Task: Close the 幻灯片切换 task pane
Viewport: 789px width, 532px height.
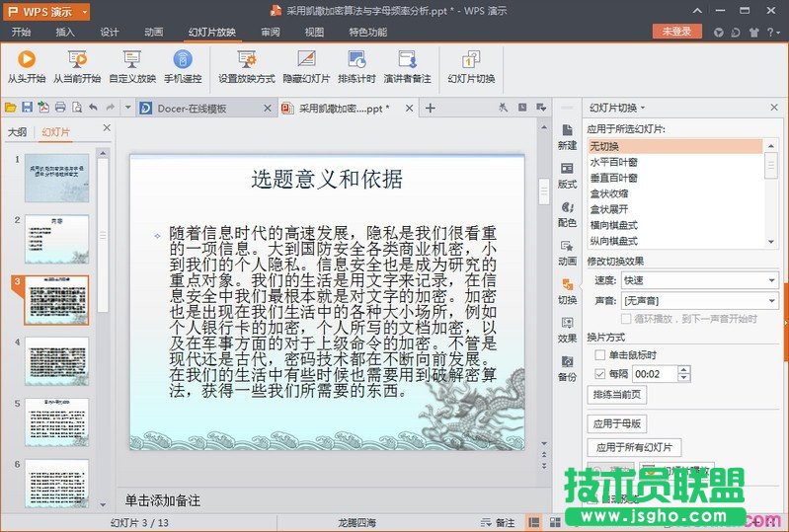Action: pyautogui.click(x=774, y=108)
